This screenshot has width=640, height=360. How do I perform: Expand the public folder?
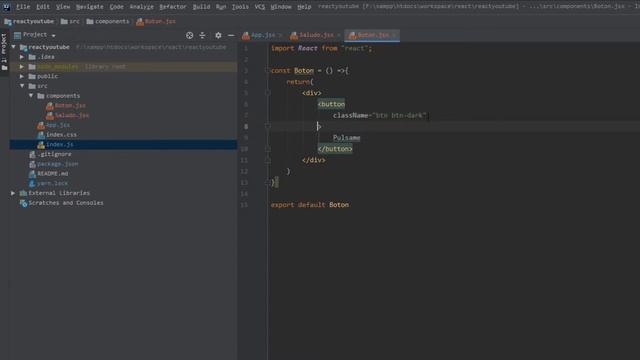coord(22,76)
